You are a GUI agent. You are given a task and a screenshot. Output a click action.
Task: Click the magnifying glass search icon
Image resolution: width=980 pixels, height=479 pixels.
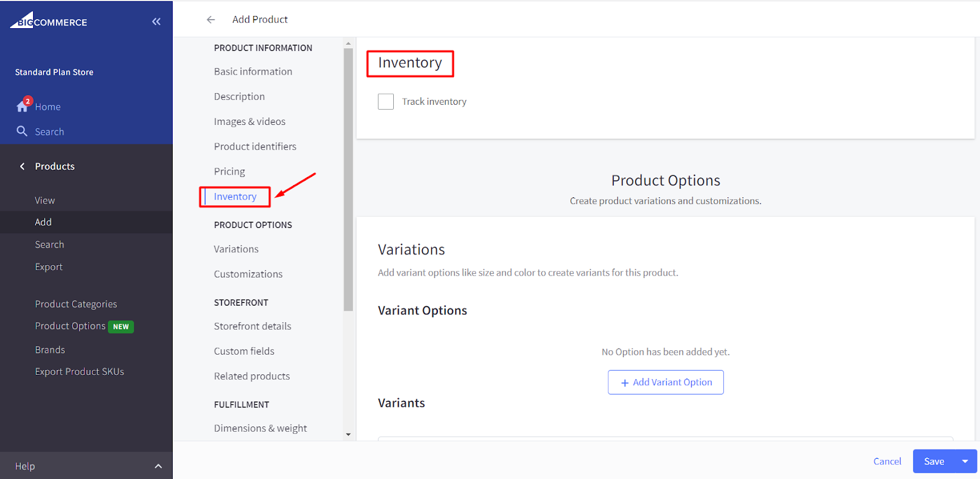(22, 131)
